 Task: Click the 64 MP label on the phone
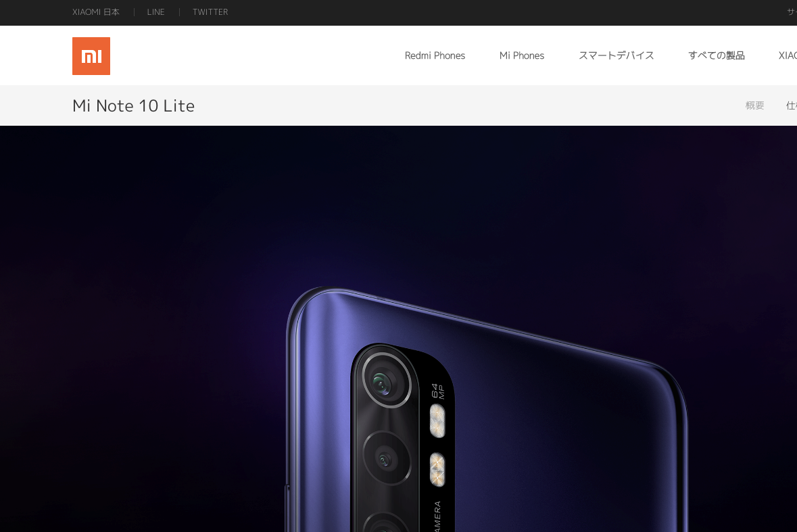[437, 391]
